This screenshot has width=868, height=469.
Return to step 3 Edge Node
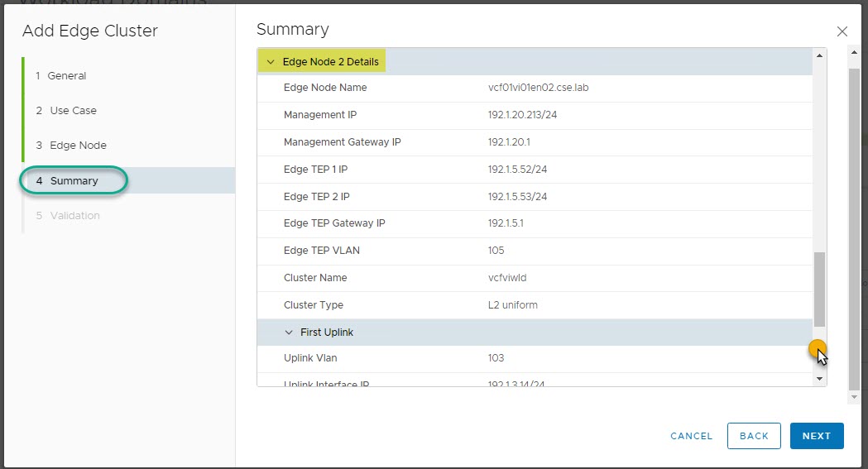coord(78,145)
